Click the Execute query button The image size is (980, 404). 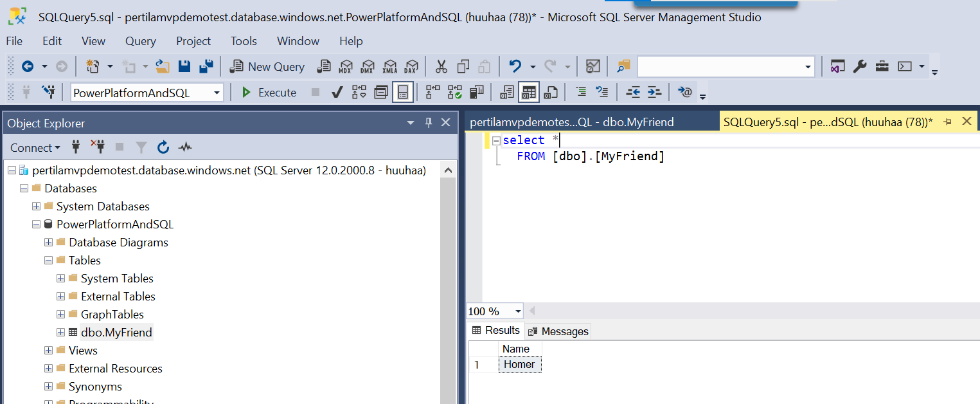click(x=269, y=93)
